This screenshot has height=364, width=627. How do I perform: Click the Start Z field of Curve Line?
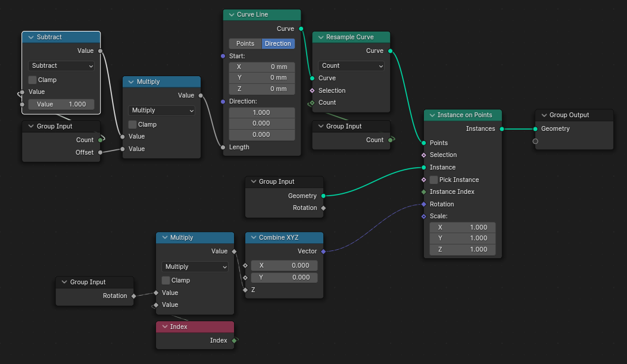click(262, 89)
